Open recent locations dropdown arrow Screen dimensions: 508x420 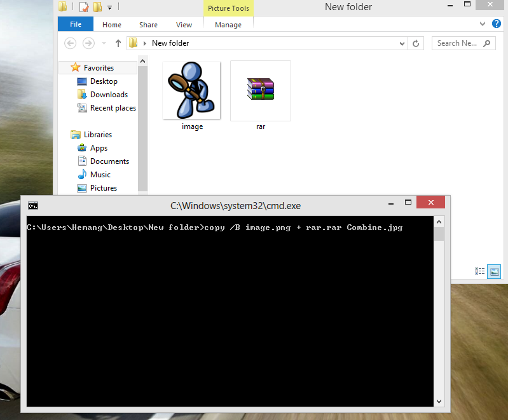tap(104, 43)
